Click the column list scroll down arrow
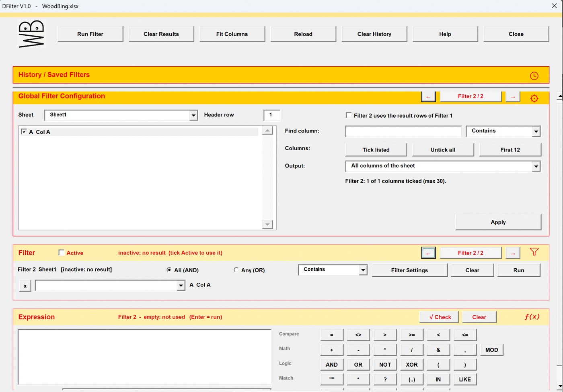Image resolution: width=563 pixels, height=392 pixels. pyautogui.click(x=267, y=225)
